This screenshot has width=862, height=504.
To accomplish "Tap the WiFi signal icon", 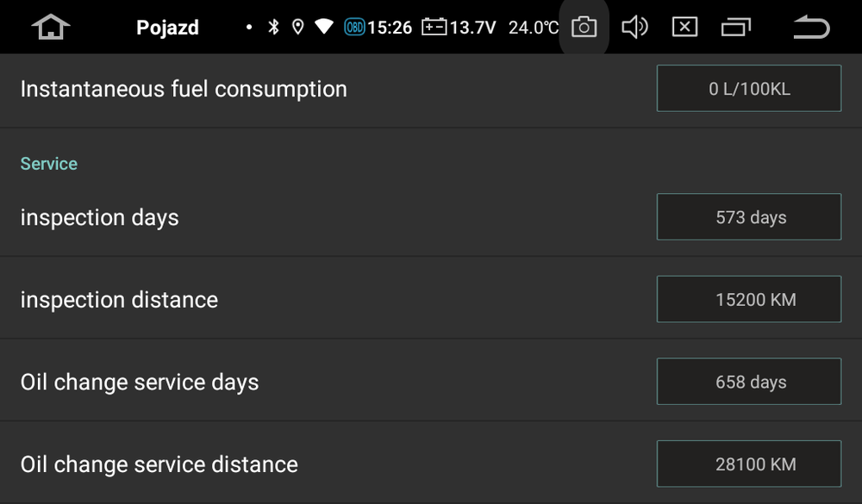I will [323, 27].
